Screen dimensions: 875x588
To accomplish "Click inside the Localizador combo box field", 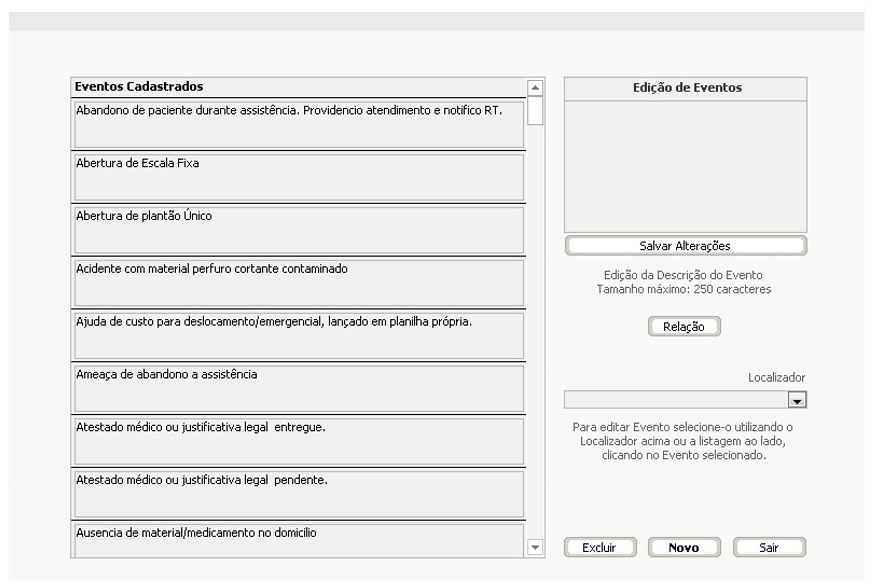I will (676, 400).
